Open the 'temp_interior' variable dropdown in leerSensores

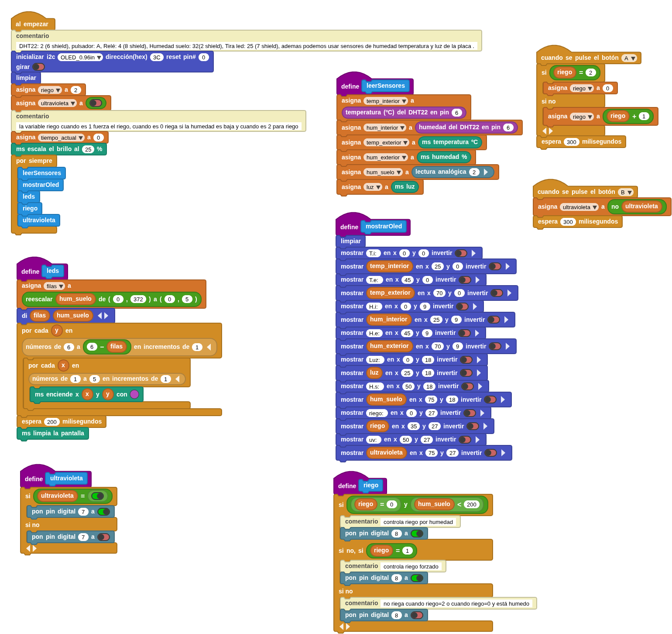click(386, 101)
